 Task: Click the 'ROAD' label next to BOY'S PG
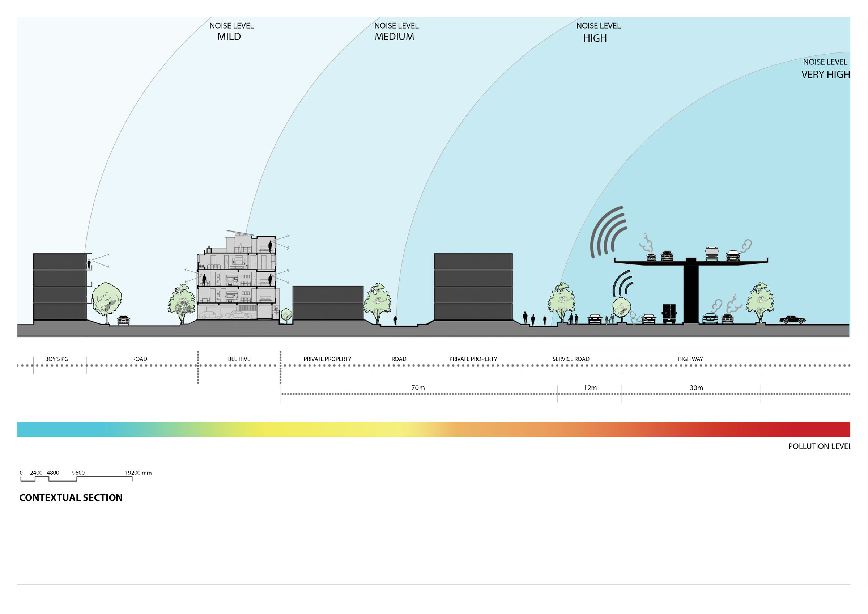pyautogui.click(x=140, y=359)
